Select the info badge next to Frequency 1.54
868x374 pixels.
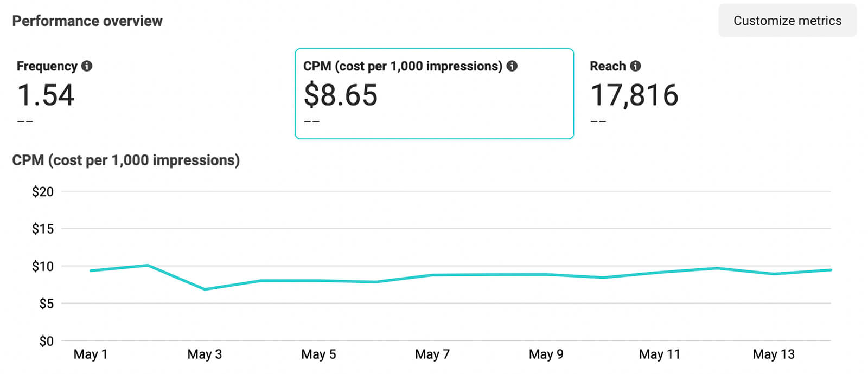click(x=87, y=66)
